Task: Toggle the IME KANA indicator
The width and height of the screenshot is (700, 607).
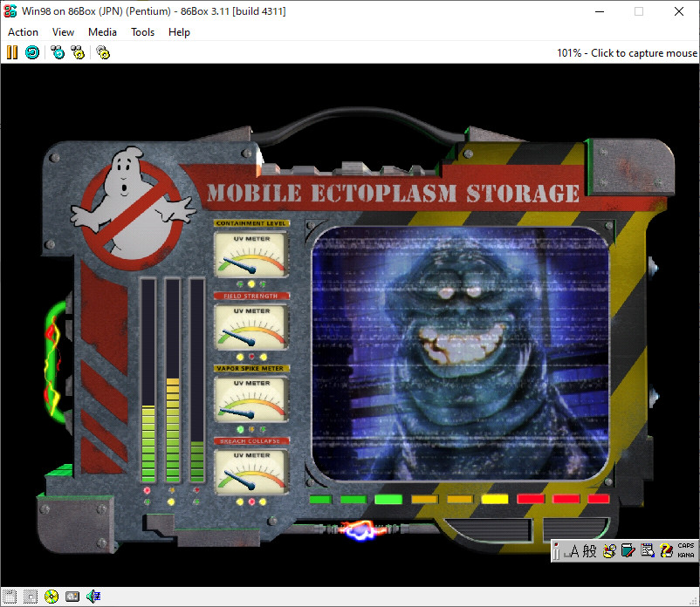Action: point(686,556)
